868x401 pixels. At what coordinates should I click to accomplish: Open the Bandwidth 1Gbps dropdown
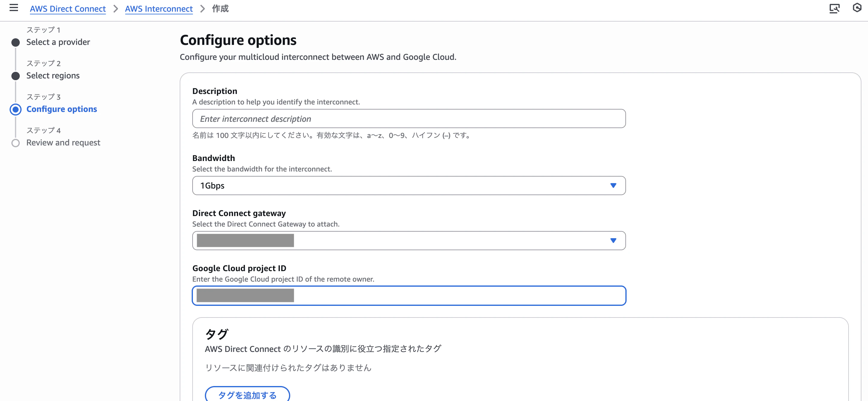pos(409,186)
